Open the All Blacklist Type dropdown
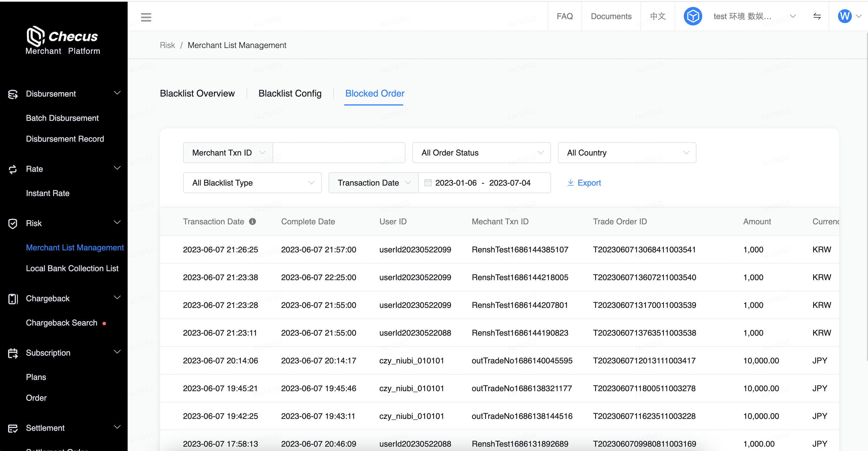The image size is (868, 451). click(x=252, y=182)
